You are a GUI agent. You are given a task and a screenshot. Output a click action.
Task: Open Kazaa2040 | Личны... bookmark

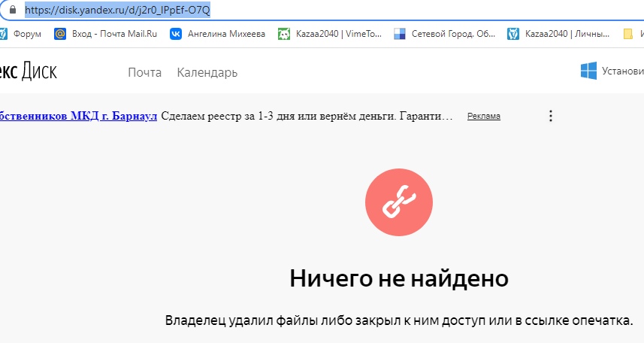coord(558,34)
